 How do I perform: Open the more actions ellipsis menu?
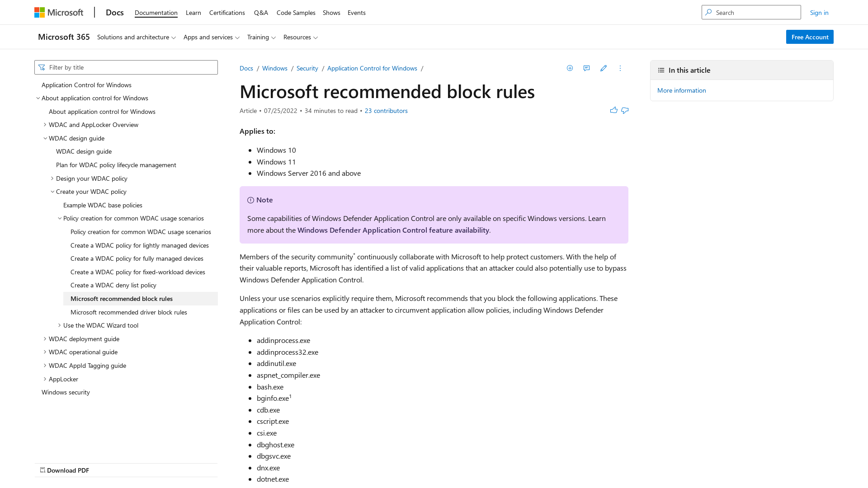620,68
